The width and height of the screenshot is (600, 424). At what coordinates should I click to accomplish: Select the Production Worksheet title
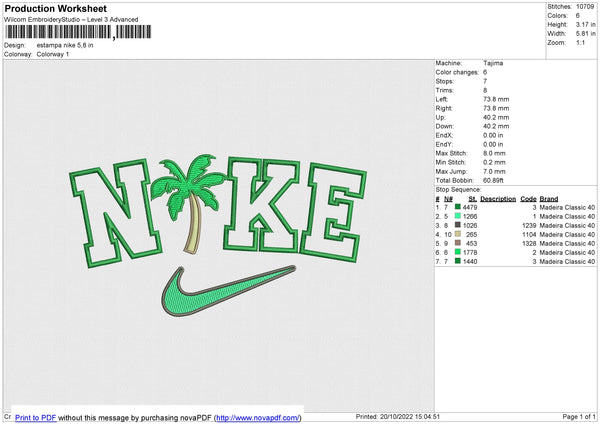coord(56,8)
